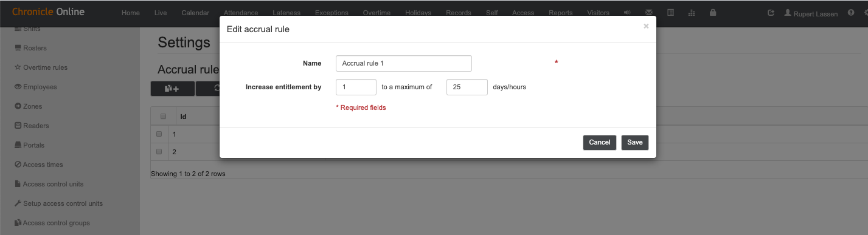The image size is (868, 235).
Task: Open the Calendar menu item
Action: click(195, 13)
